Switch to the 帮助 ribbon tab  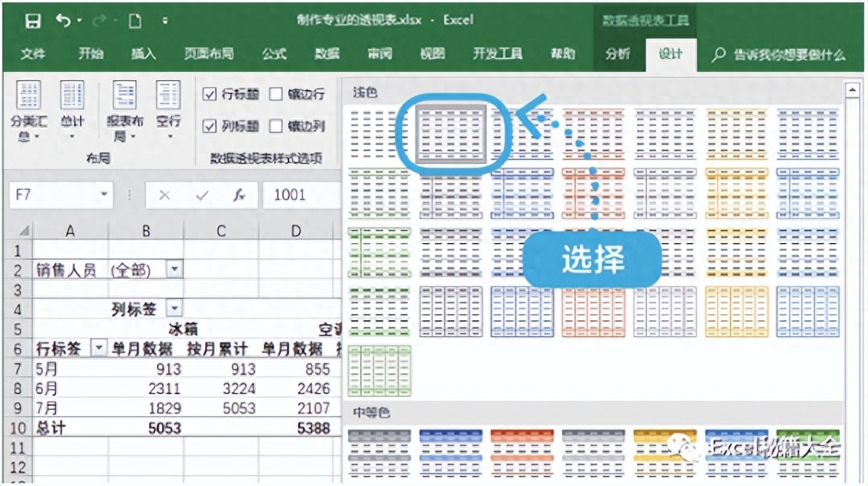coord(563,54)
